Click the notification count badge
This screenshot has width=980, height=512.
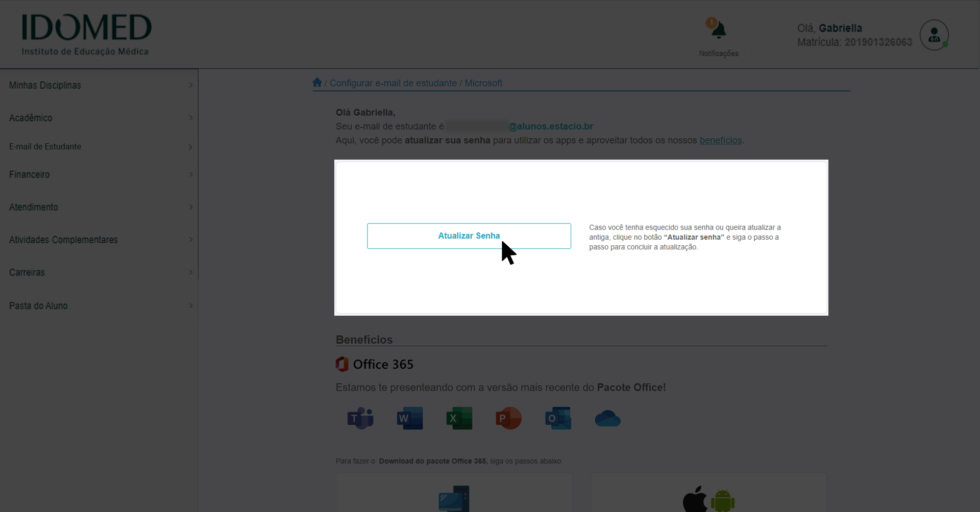tap(711, 22)
